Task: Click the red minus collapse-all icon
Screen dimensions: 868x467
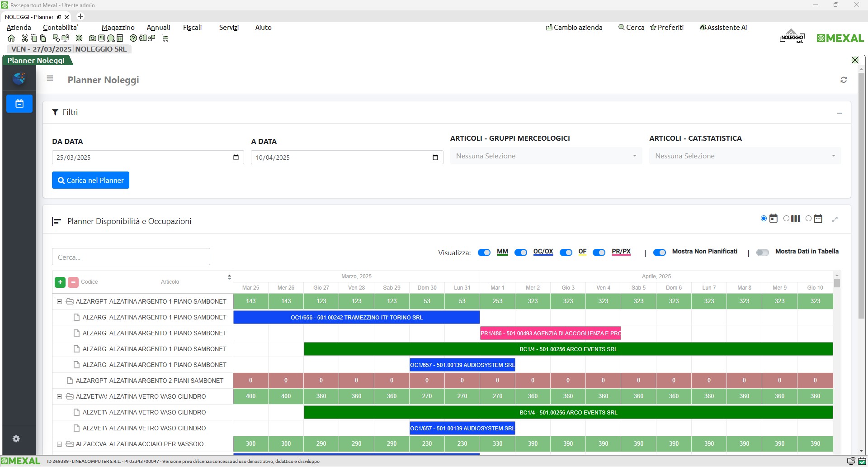Action: [x=73, y=282]
